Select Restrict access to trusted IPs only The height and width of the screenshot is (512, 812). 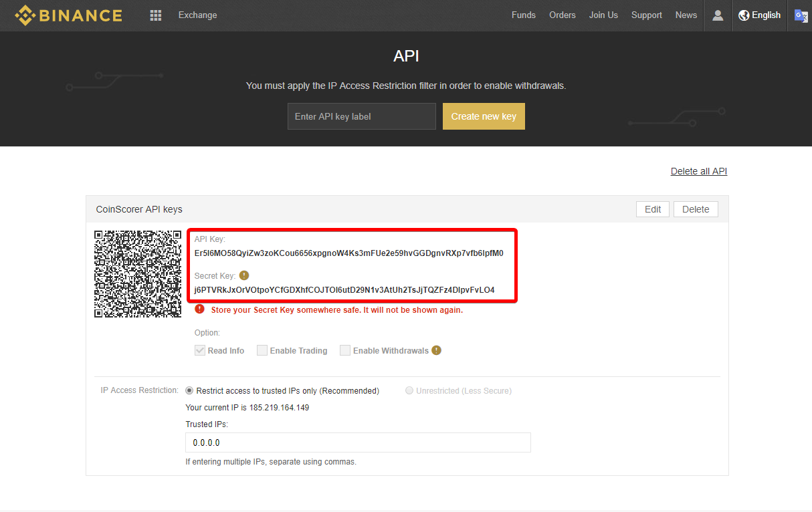click(189, 390)
